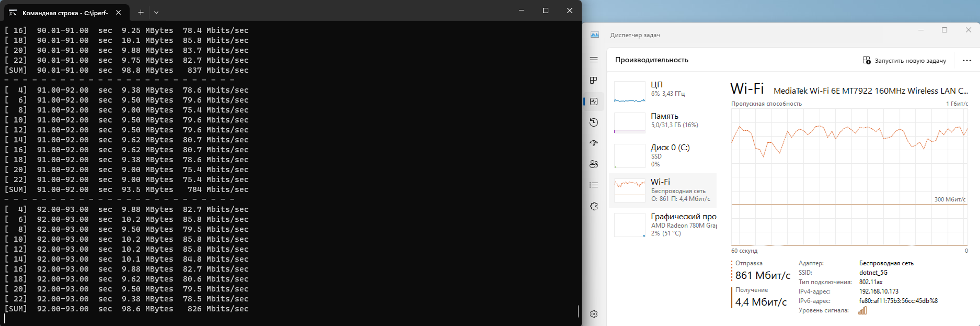The image size is (980, 326).
Task: Maximize the Command Prompt terminal window
Action: [x=546, y=10]
